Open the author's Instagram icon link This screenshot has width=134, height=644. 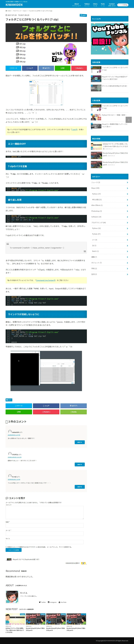click(52, 602)
